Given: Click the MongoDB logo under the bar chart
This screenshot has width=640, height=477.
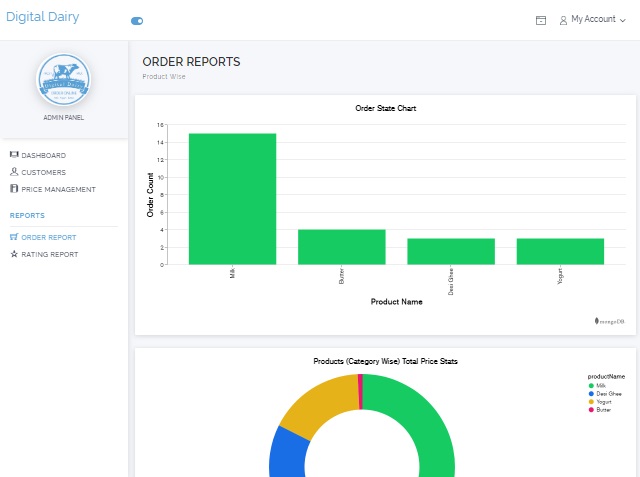Looking at the screenshot, I should 609,322.
